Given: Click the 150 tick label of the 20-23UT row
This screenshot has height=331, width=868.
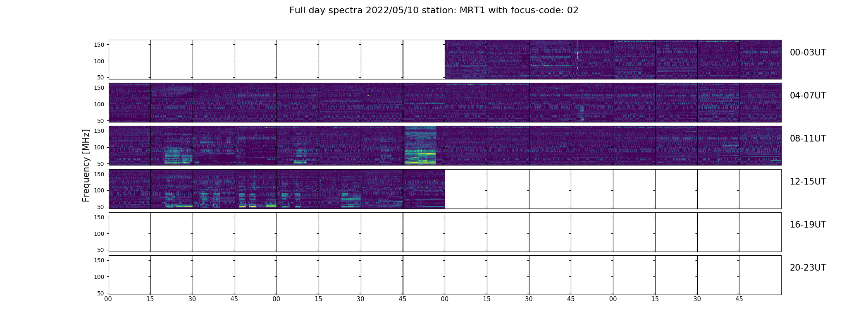Looking at the screenshot, I should 99,260.
